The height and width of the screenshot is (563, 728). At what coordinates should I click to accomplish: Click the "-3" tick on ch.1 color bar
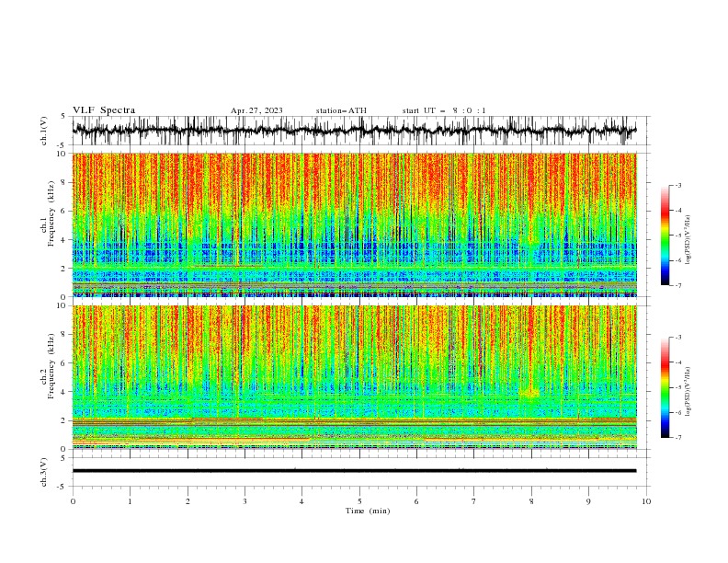pos(677,185)
